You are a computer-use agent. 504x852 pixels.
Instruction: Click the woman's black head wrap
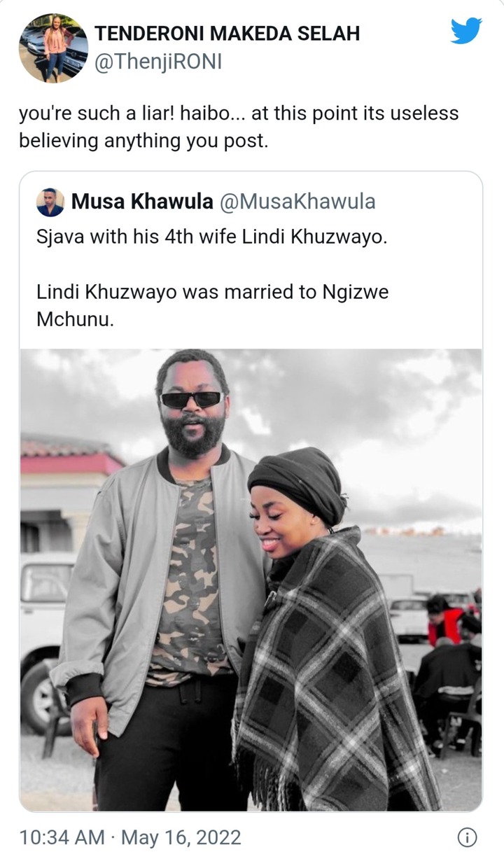[x=297, y=483]
